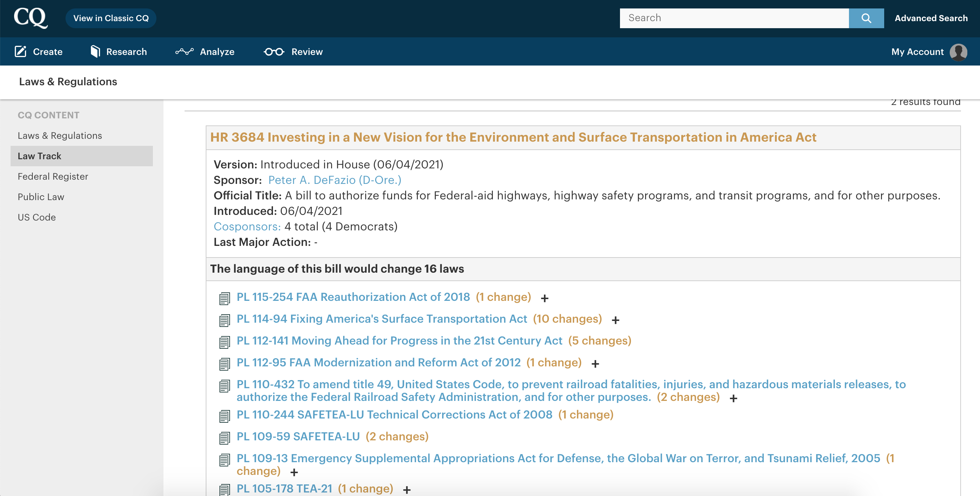Click the CQ logo
Screen dimensions: 980x496
pos(31,18)
